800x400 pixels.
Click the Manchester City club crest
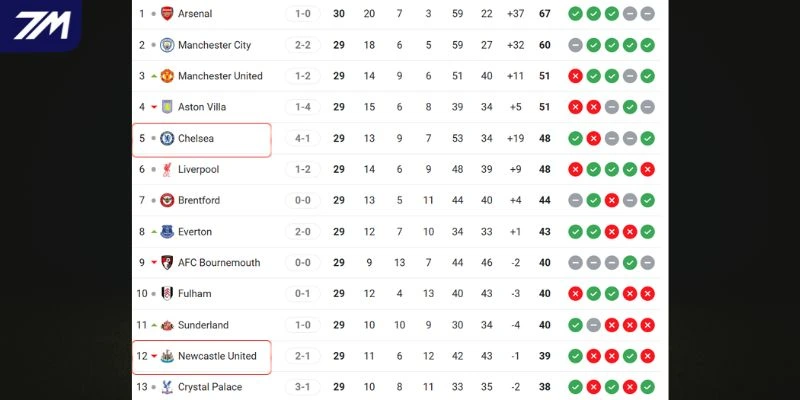167,45
